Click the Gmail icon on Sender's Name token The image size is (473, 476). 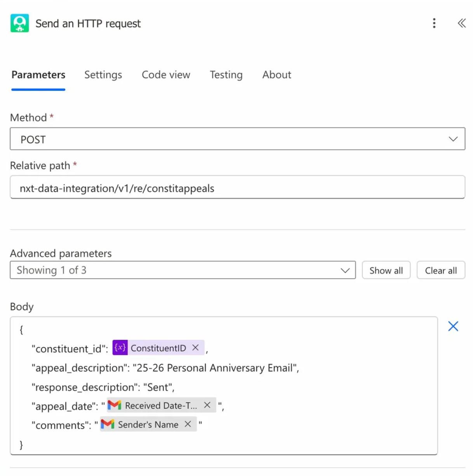pyautogui.click(x=108, y=424)
